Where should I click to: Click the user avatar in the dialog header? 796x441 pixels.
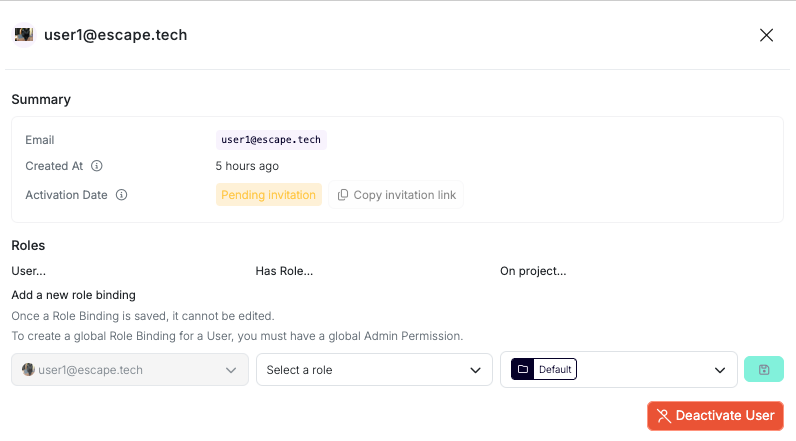pos(24,35)
